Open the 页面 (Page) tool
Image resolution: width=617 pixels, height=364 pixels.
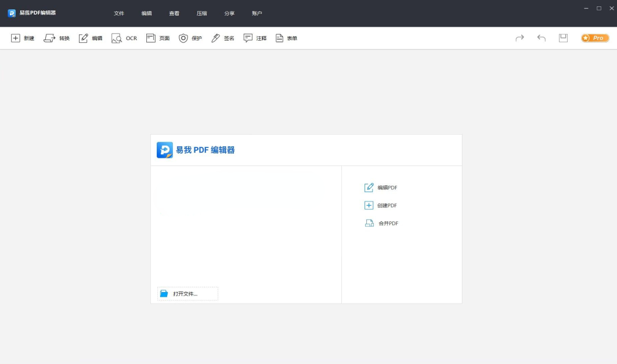coord(158,38)
